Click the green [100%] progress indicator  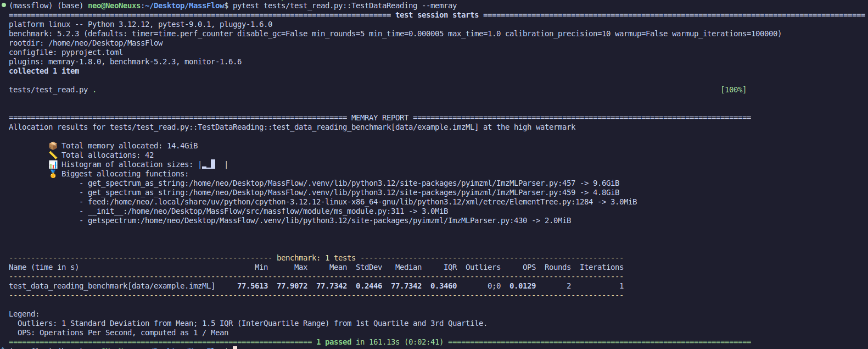pos(733,90)
